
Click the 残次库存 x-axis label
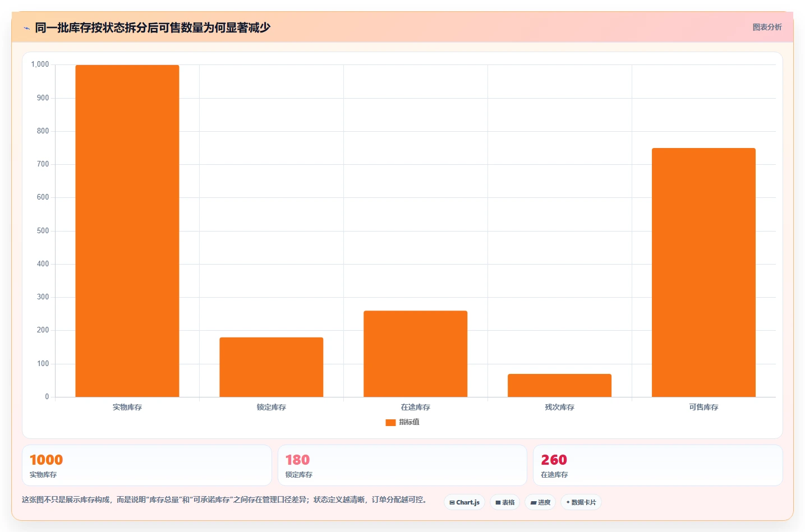click(x=560, y=408)
